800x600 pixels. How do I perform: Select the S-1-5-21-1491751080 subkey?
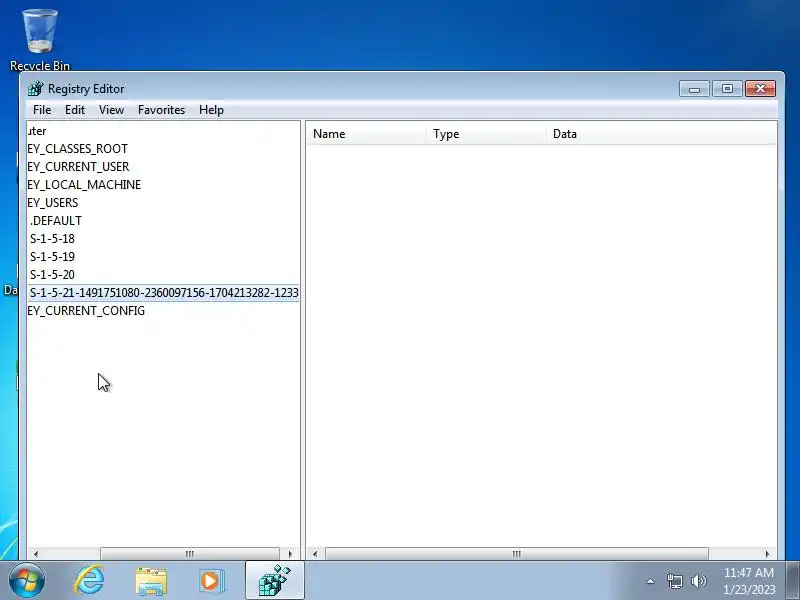point(164,293)
